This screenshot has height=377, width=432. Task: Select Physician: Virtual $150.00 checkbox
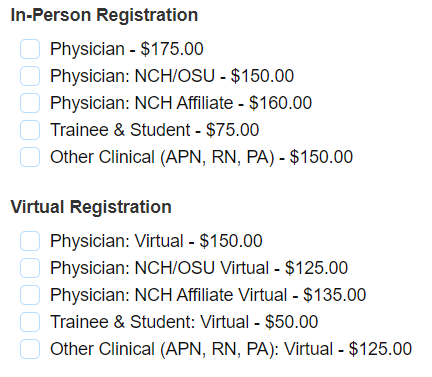pos(30,241)
